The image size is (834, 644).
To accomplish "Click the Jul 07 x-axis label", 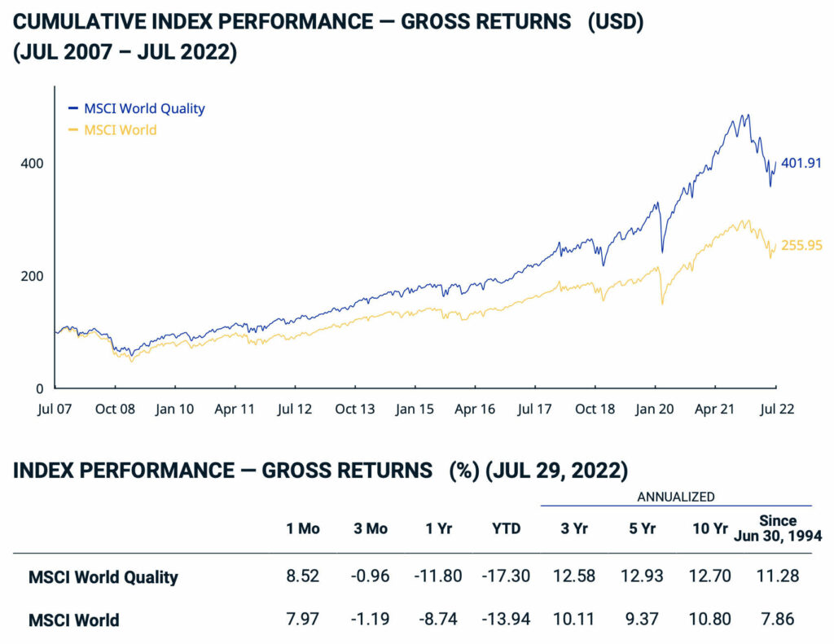I will point(55,409).
